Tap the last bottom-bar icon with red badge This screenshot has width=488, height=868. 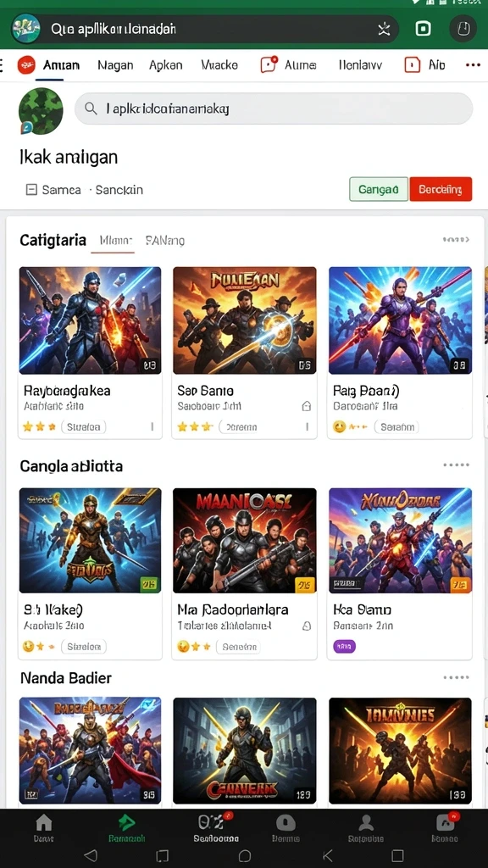[x=446, y=822]
